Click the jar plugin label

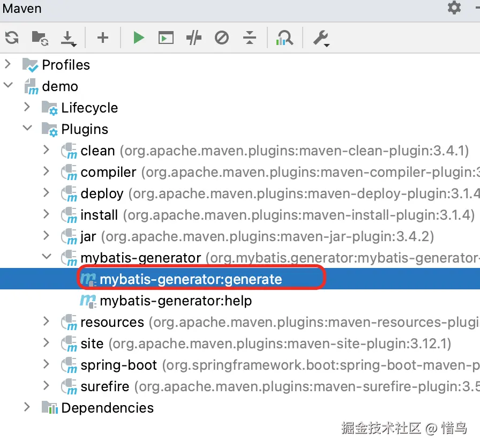click(88, 236)
